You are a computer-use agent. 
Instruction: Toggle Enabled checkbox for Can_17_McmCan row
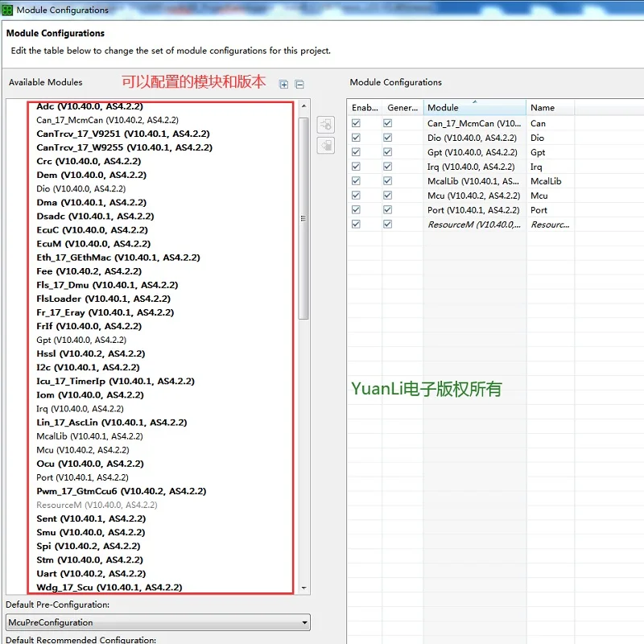click(x=356, y=123)
